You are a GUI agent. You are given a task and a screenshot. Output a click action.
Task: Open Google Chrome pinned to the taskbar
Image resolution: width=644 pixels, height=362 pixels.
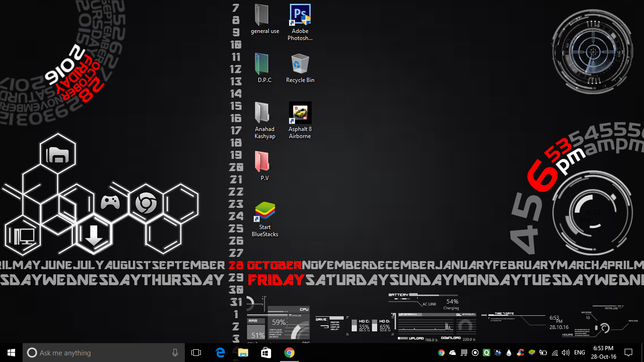tap(289, 353)
